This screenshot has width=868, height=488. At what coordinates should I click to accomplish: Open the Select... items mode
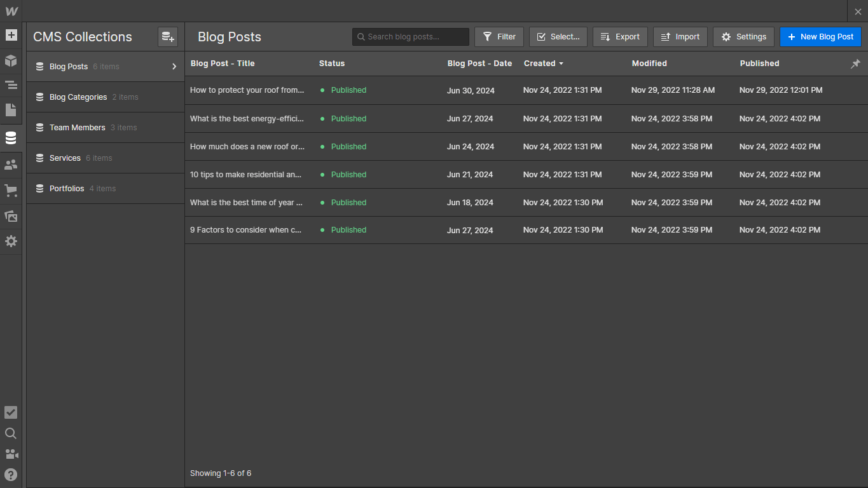[x=558, y=37]
